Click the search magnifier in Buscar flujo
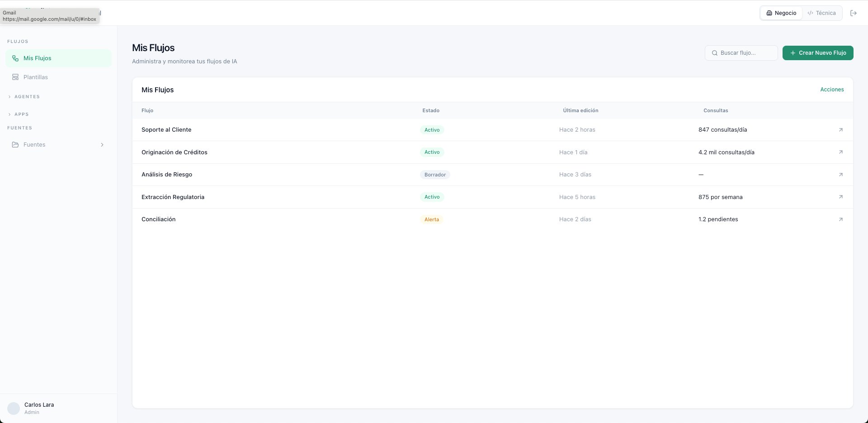The width and height of the screenshot is (868, 423). point(714,53)
